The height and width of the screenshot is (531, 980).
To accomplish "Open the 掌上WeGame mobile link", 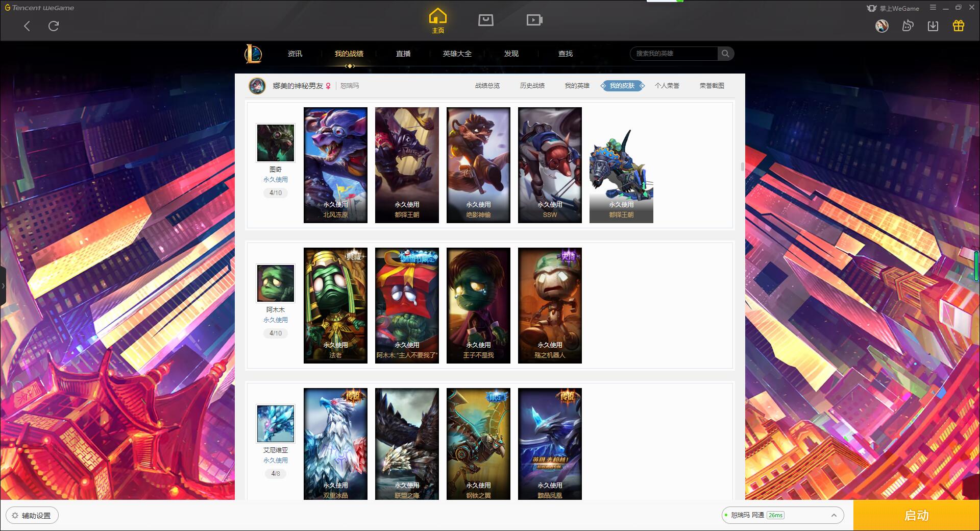I will pyautogui.click(x=893, y=8).
